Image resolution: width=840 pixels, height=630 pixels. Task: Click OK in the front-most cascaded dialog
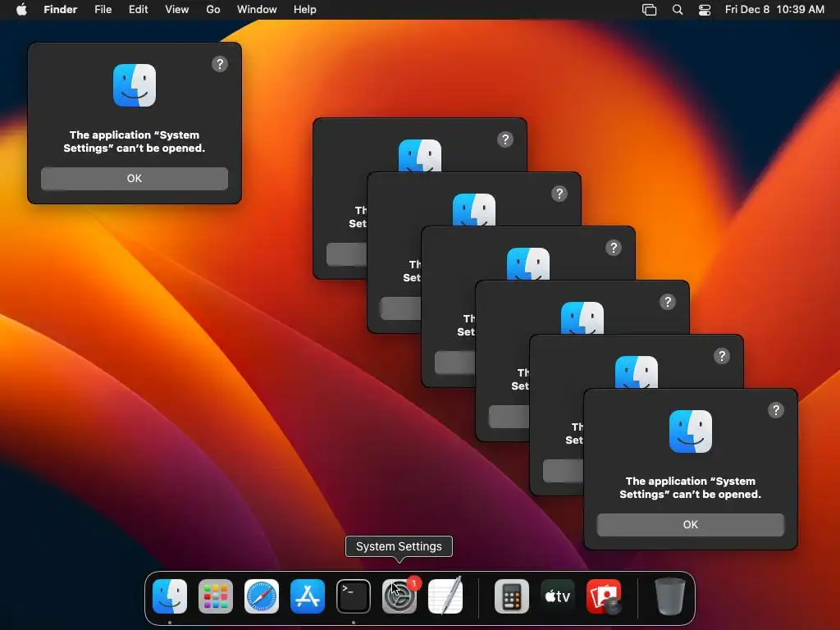coord(691,524)
